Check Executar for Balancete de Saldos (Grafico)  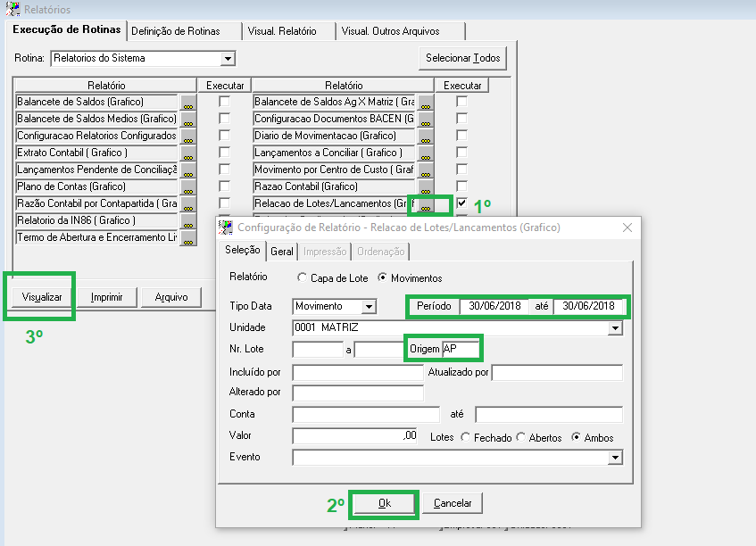click(224, 102)
